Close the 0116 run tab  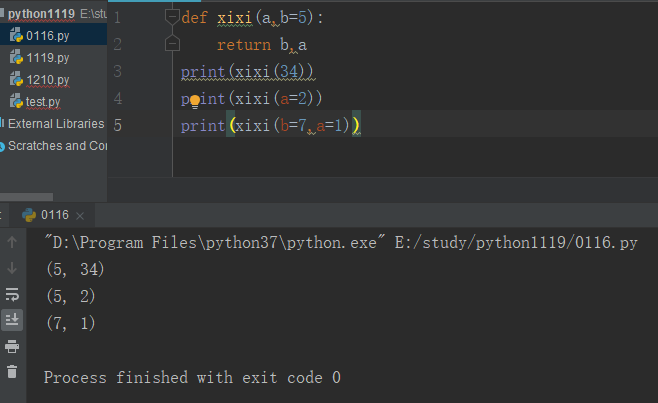(x=80, y=216)
